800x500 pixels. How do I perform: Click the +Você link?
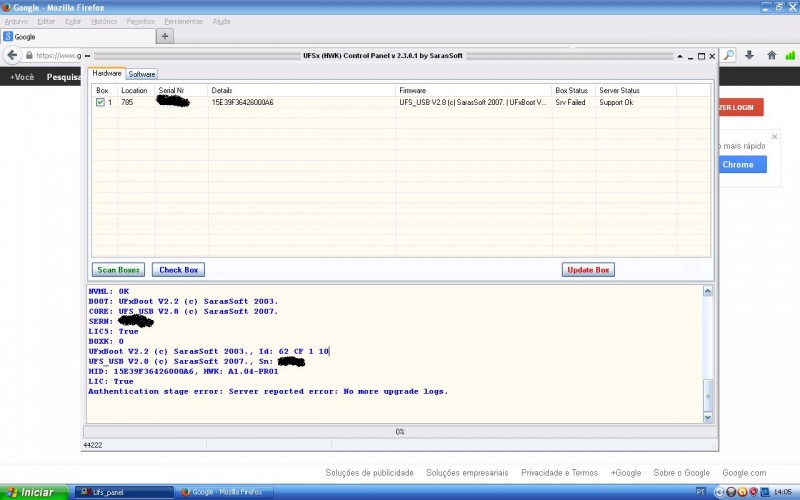pyautogui.click(x=22, y=77)
